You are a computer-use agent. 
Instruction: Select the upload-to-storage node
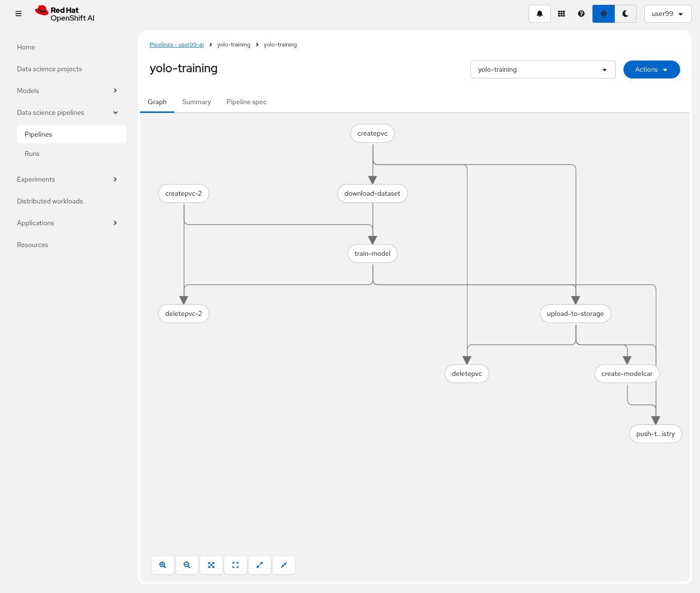point(576,313)
